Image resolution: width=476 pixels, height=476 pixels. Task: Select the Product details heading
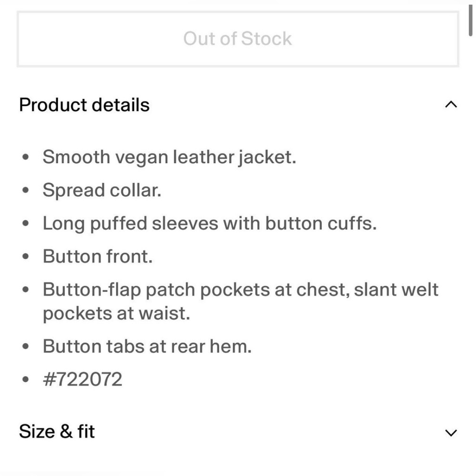click(84, 105)
